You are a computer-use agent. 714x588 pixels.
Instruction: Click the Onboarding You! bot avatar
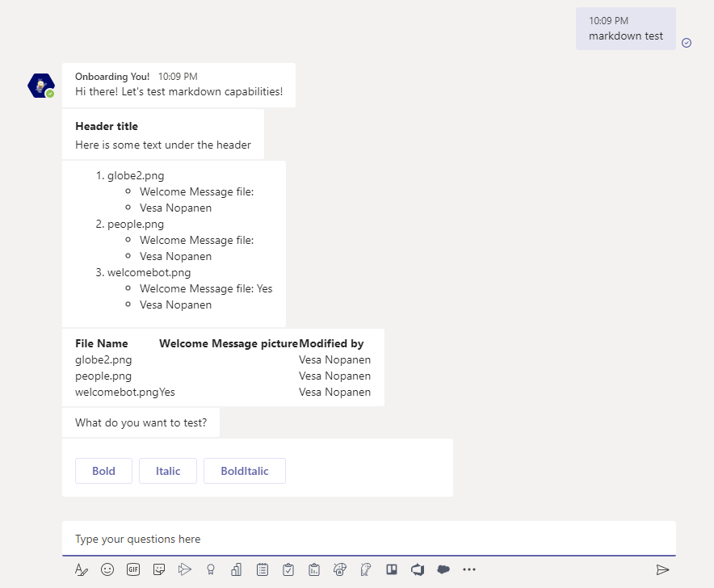41,86
